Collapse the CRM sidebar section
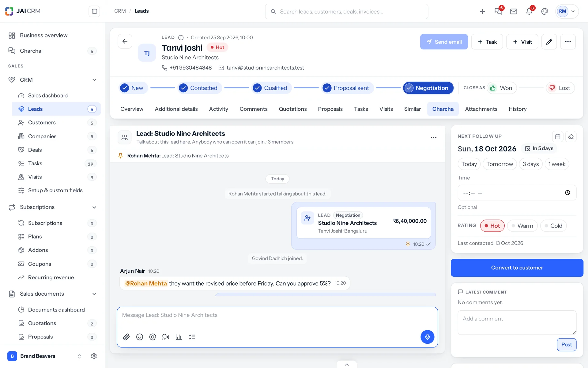The image size is (588, 368). pos(94,80)
